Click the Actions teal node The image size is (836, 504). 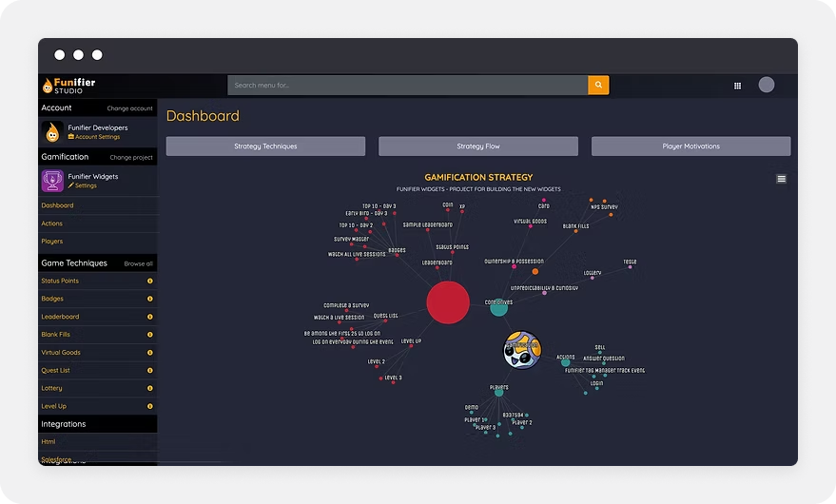[565, 362]
